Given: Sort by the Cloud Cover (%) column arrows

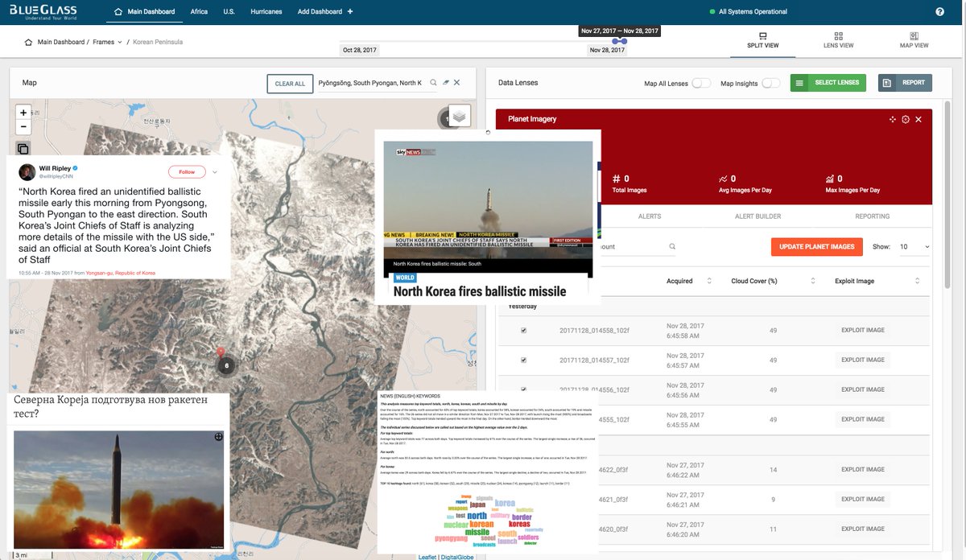Looking at the screenshot, I should point(814,281).
